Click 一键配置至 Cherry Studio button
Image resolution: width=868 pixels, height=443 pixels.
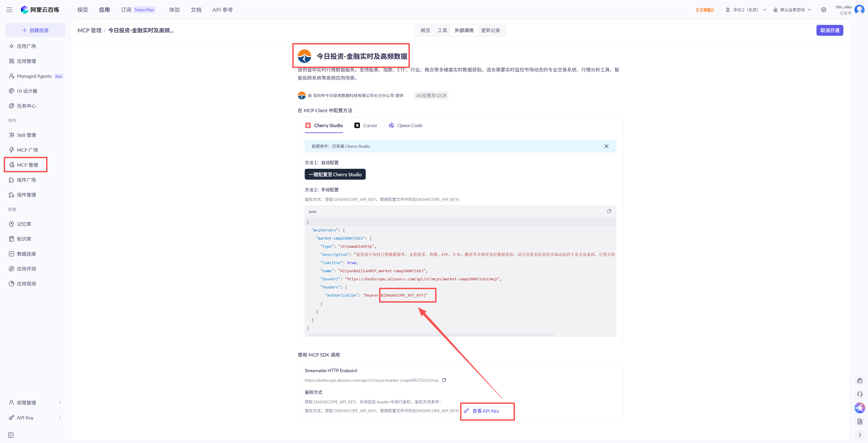coord(335,174)
